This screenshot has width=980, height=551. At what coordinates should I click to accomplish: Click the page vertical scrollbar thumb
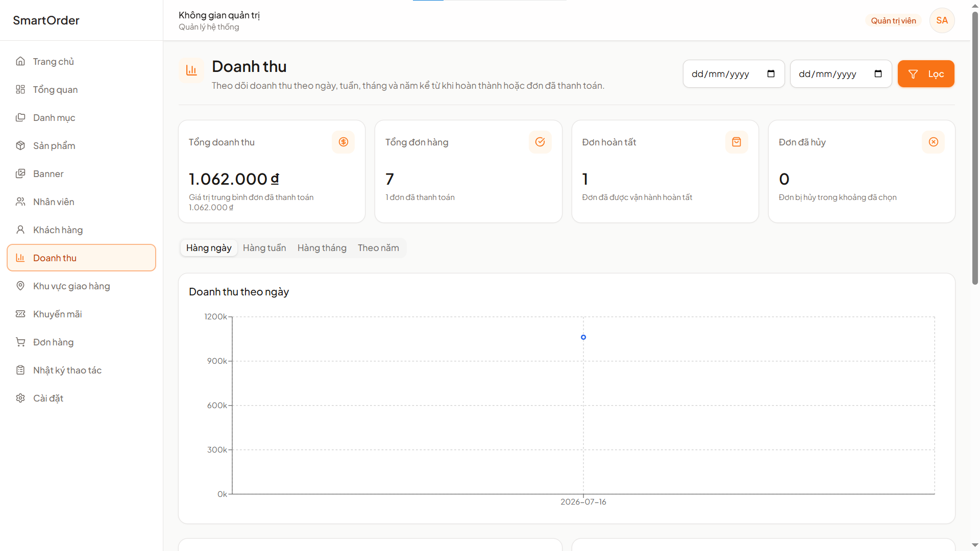[x=975, y=148]
